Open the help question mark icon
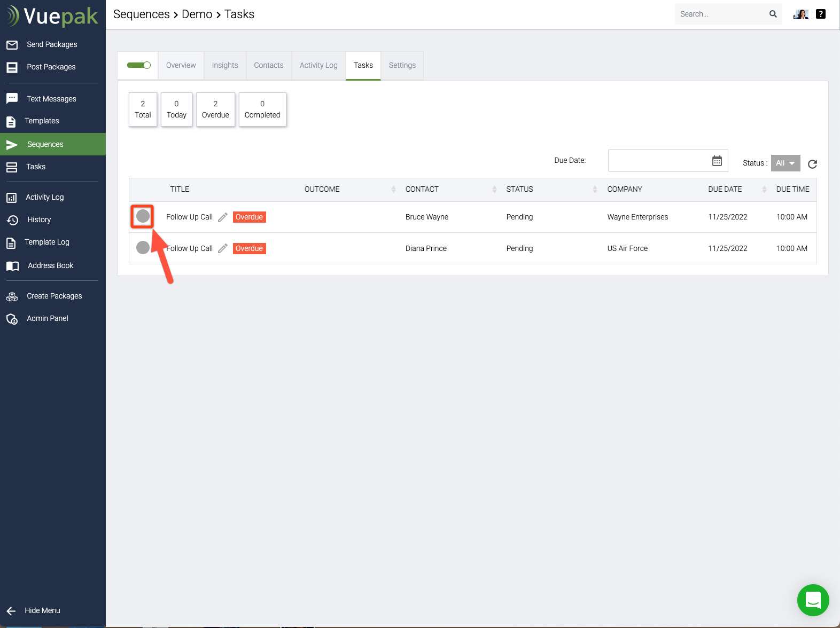 click(x=821, y=14)
